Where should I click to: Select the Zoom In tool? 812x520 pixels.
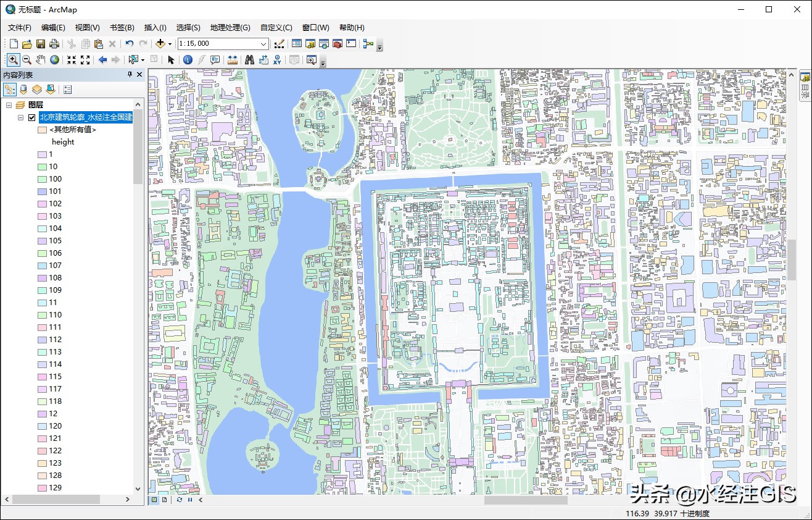tap(12, 60)
